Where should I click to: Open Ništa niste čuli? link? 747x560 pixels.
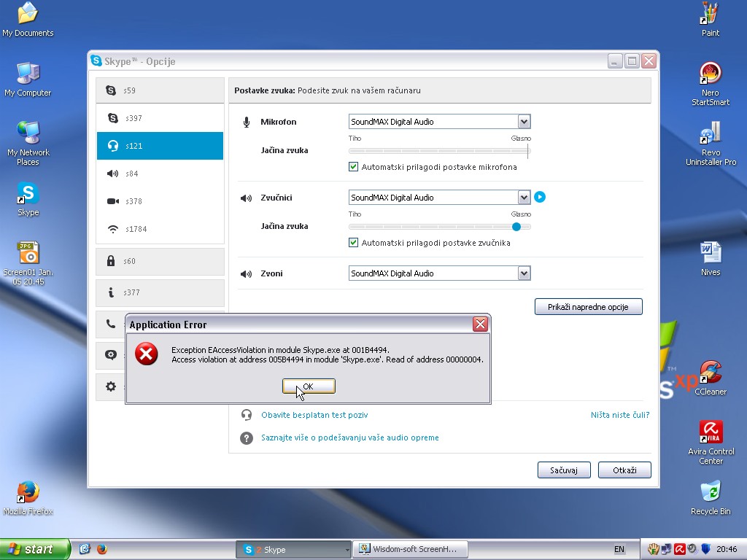620,415
